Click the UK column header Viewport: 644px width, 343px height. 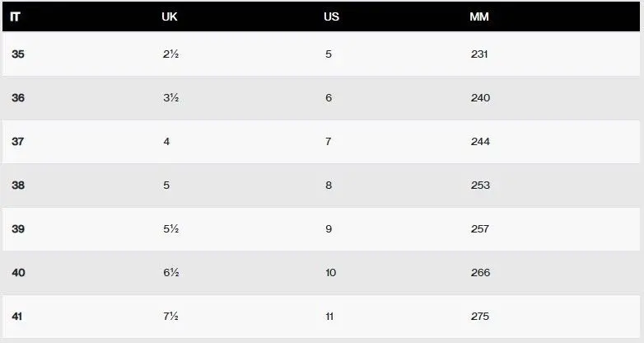pyautogui.click(x=169, y=16)
